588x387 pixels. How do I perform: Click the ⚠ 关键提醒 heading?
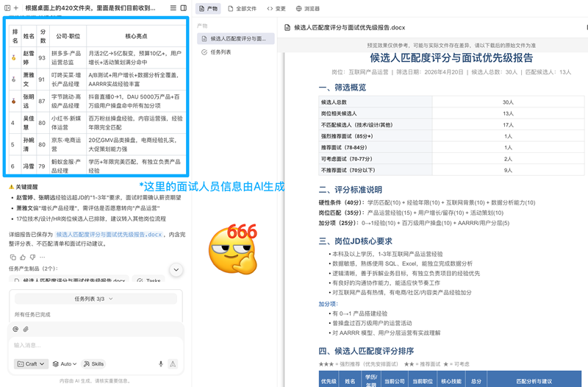click(x=24, y=187)
